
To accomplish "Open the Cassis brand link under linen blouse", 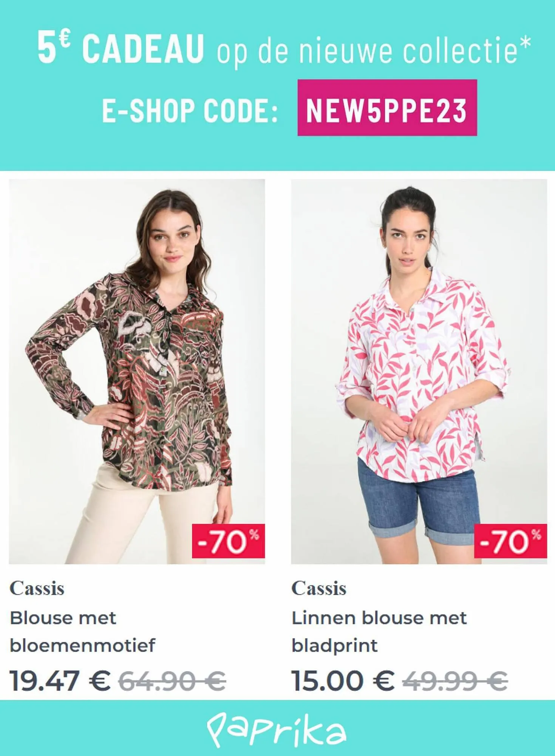I will click(x=319, y=589).
